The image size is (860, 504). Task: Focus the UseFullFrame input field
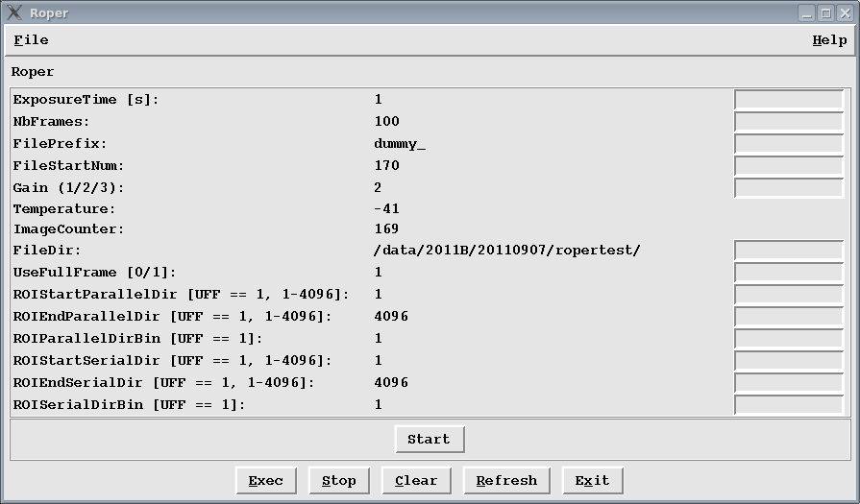(x=789, y=273)
